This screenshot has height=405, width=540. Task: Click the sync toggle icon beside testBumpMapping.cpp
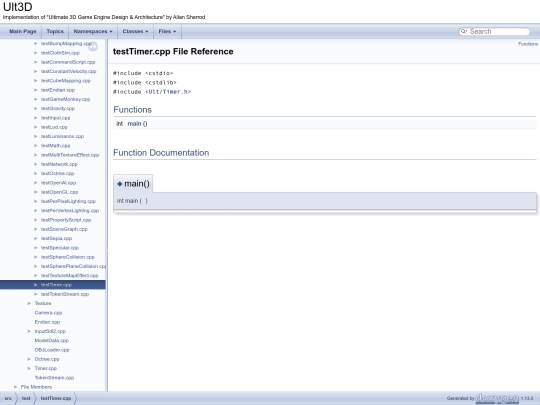coord(93,46)
